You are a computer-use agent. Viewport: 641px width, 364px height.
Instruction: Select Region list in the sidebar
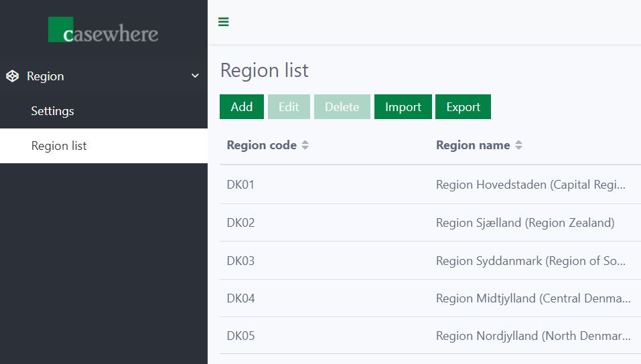(59, 146)
